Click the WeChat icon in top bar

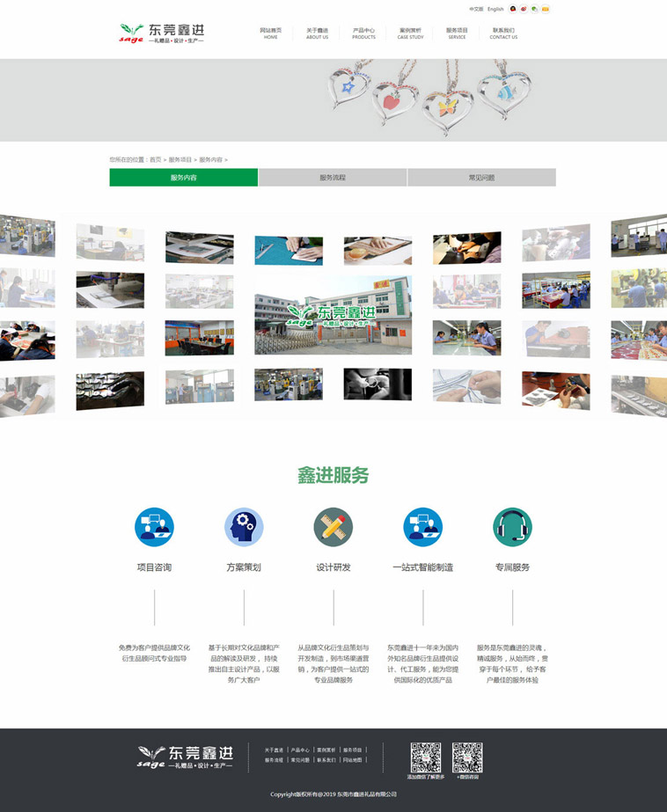[535, 9]
